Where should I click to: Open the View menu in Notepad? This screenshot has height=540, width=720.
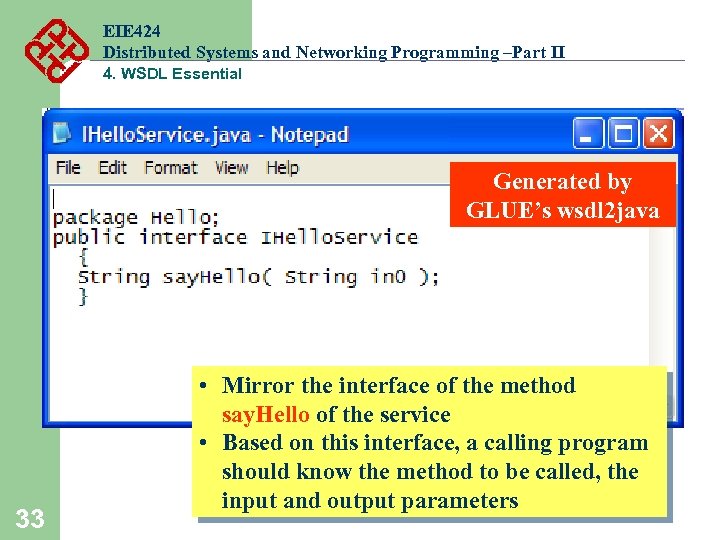tap(231, 168)
